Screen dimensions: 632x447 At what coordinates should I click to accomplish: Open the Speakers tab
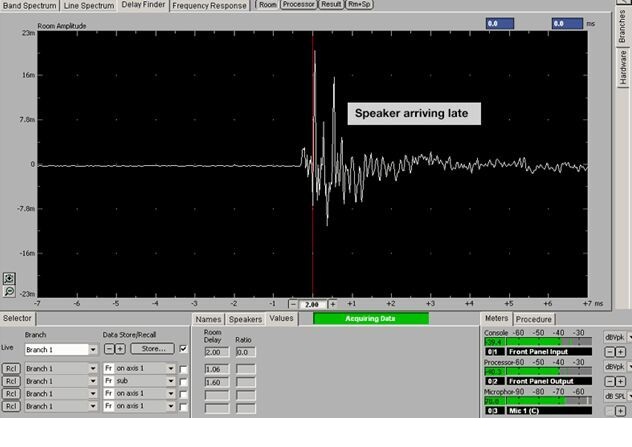[245, 319]
